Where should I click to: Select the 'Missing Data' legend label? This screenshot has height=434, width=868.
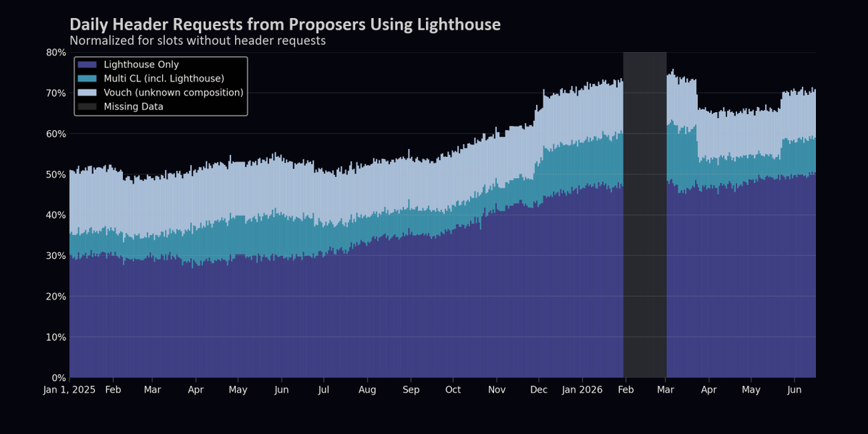click(134, 106)
